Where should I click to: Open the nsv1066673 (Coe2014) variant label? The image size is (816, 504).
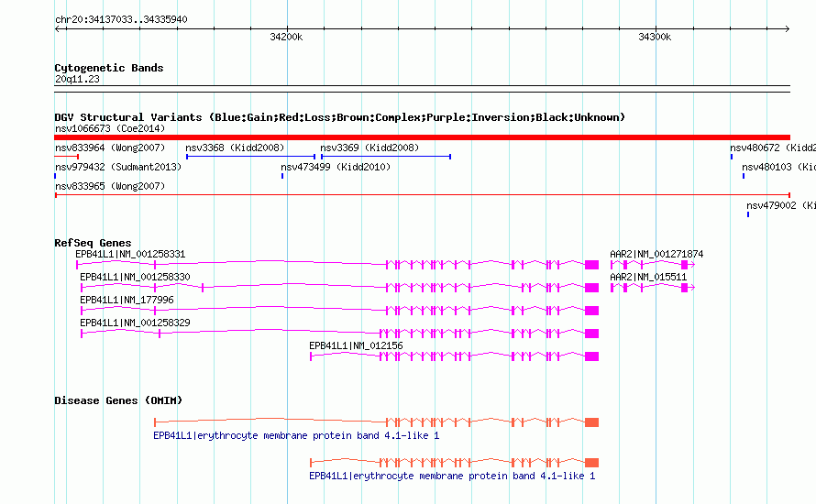110,128
